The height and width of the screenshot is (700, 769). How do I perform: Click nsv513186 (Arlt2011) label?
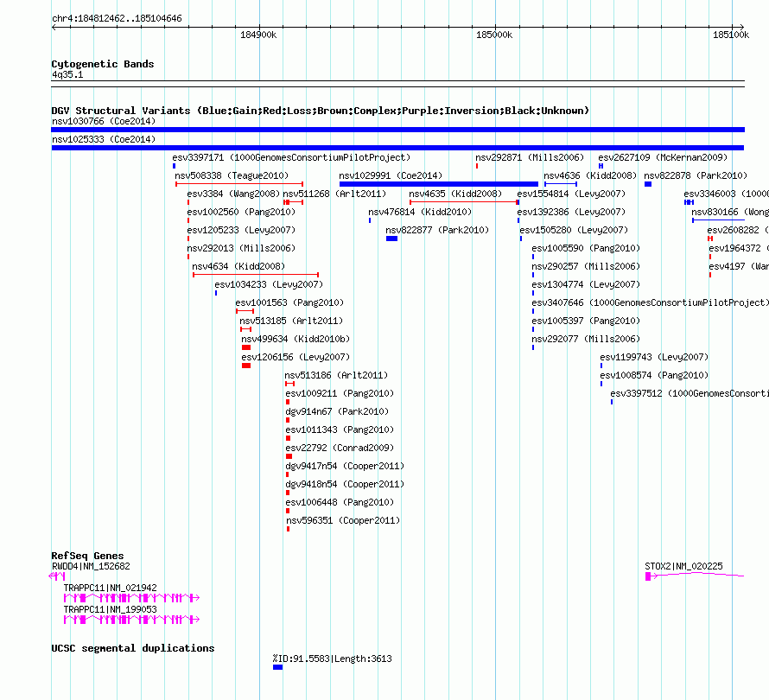(x=336, y=375)
